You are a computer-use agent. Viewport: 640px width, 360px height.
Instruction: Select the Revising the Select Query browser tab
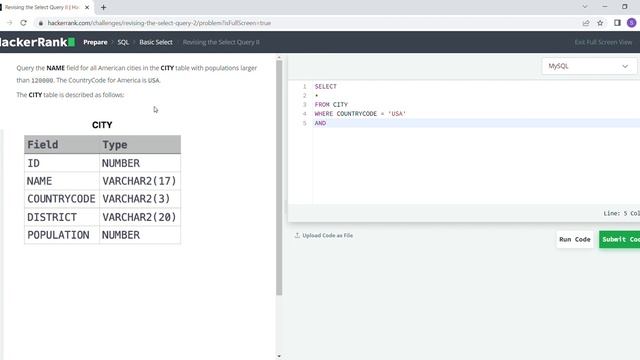[x=42, y=7]
